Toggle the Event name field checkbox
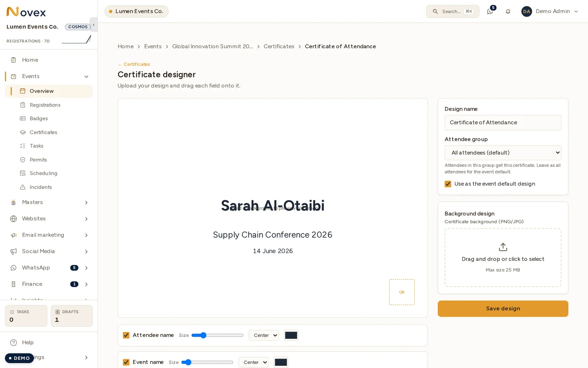 (x=126, y=362)
